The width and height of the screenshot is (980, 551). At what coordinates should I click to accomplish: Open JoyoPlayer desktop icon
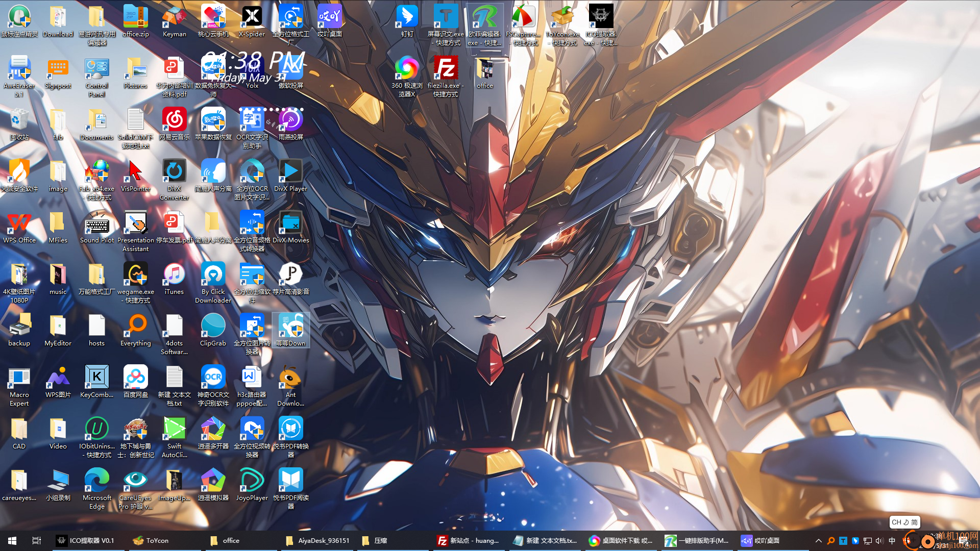(252, 485)
